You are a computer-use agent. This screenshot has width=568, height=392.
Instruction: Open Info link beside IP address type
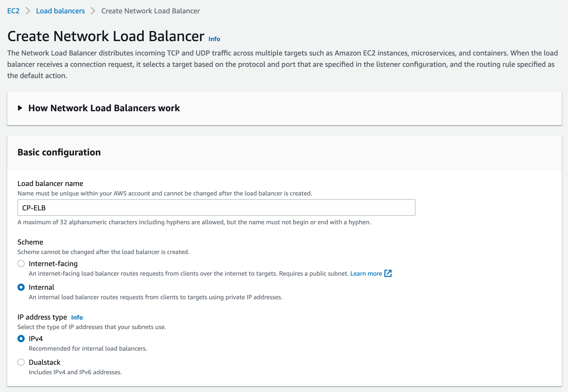77,318
